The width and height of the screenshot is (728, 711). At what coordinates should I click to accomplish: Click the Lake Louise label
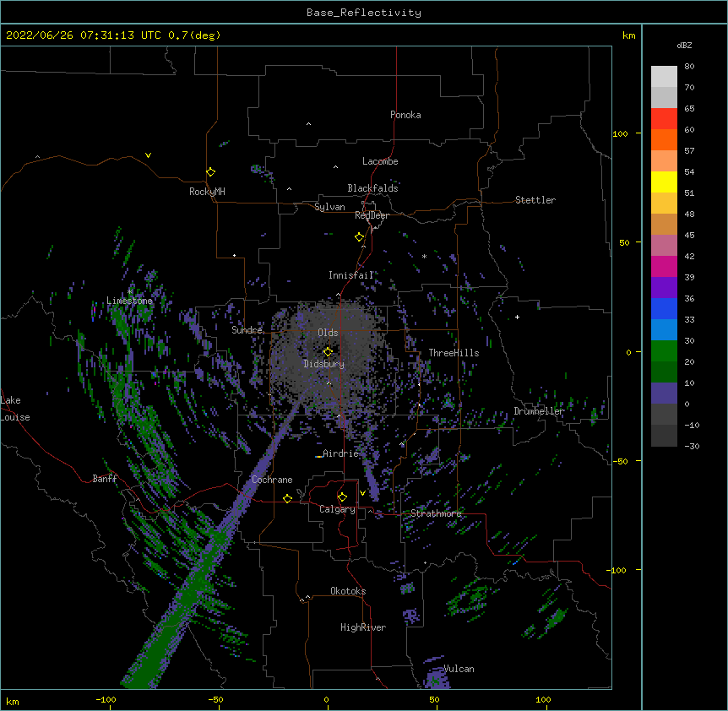(15, 409)
